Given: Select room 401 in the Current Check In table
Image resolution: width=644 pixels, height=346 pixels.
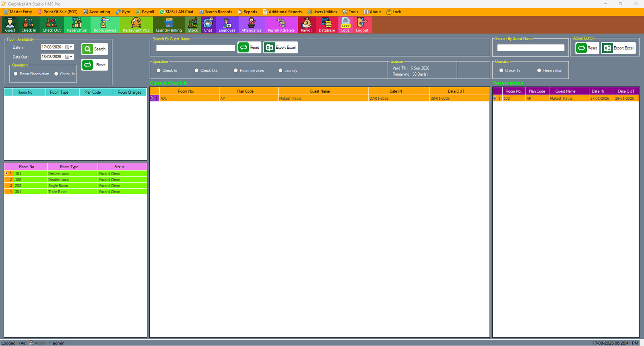Looking at the screenshot, I should (320, 98).
